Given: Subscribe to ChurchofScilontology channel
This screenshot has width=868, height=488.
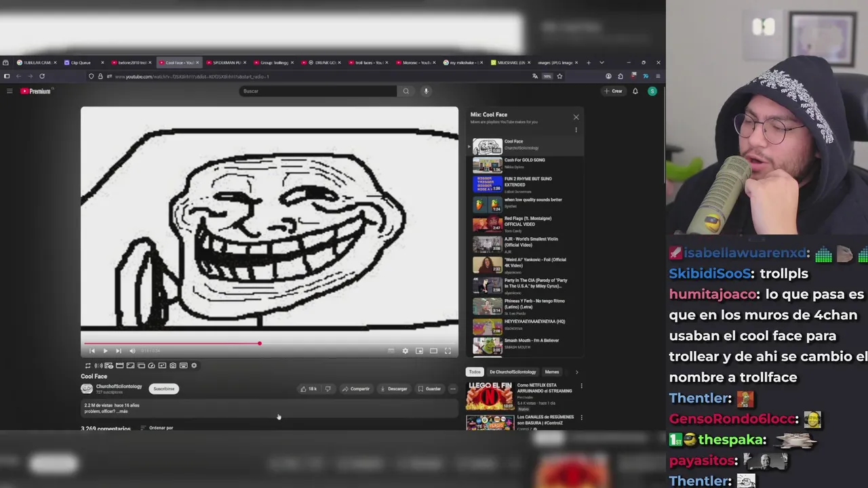Looking at the screenshot, I should tap(163, 389).
